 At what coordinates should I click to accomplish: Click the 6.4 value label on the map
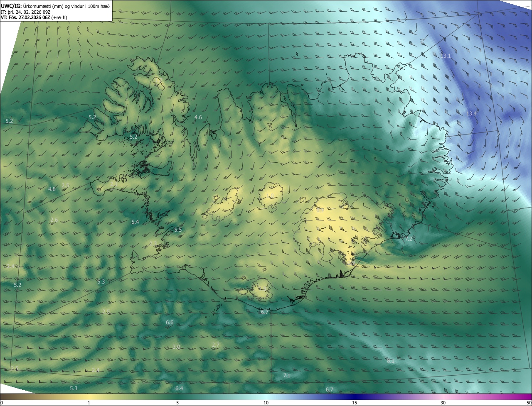(179, 388)
